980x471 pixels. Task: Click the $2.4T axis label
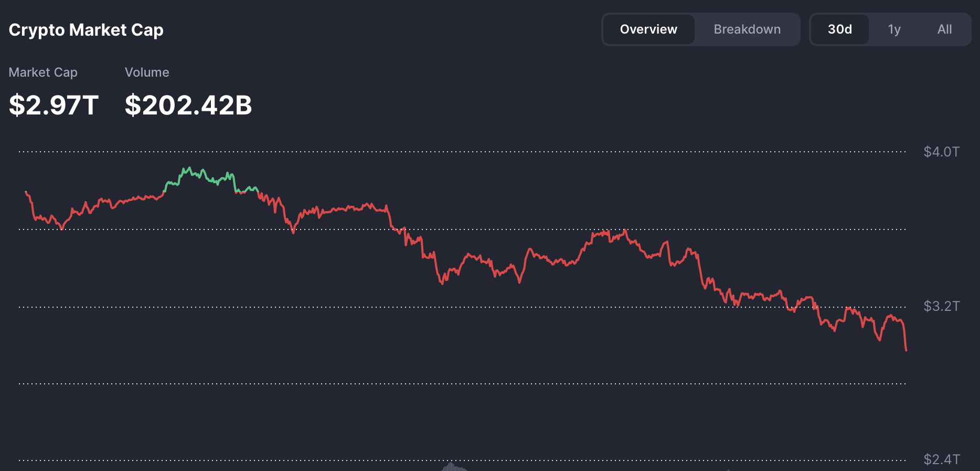pyautogui.click(x=941, y=459)
